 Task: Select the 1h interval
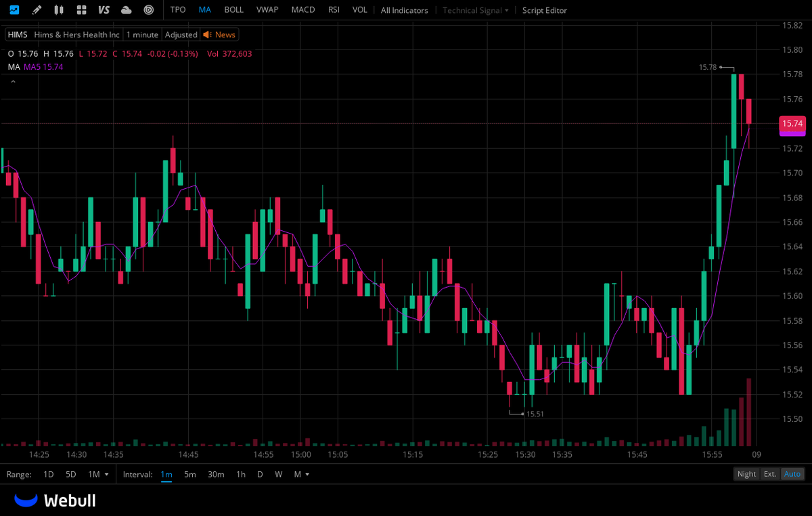coord(241,474)
